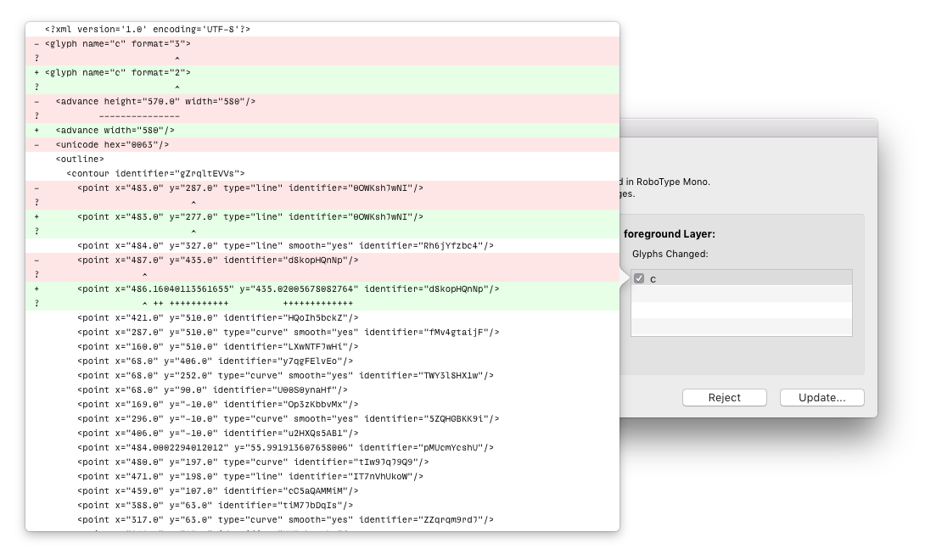The height and width of the screenshot is (560, 925).
Task: Uncheck the glyph c checkbox
Action: pyautogui.click(x=639, y=278)
